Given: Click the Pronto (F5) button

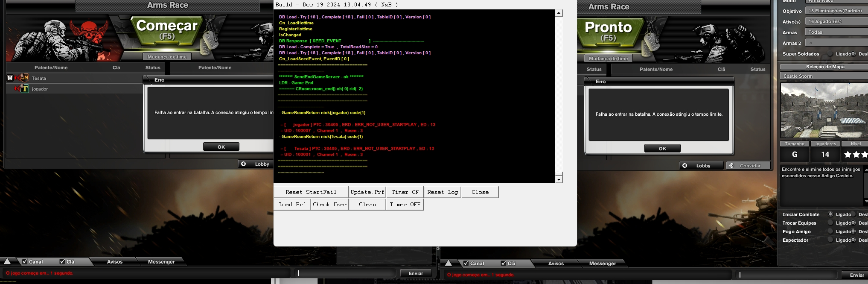Looking at the screenshot, I should [608, 32].
